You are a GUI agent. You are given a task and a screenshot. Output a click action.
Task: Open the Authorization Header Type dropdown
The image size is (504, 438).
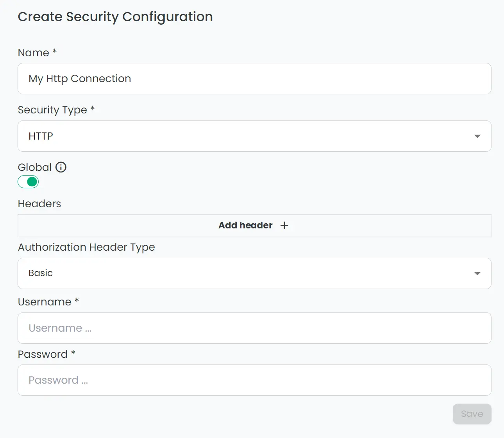coord(254,273)
